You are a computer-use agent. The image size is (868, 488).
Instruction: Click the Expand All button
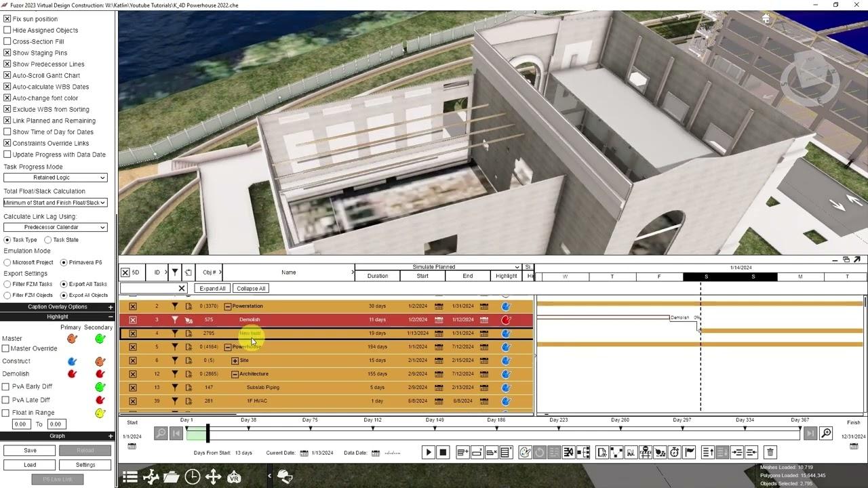pos(212,288)
